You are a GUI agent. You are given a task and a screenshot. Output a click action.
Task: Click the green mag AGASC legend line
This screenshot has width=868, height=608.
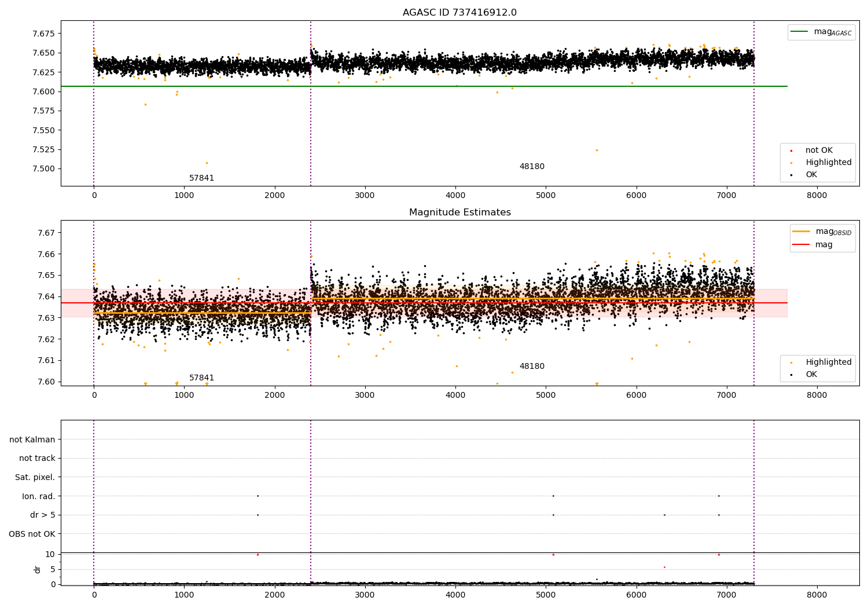click(800, 32)
